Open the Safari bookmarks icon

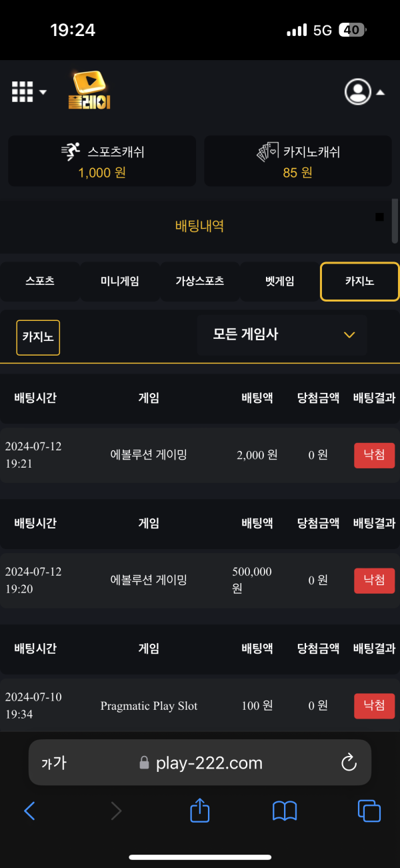[285, 811]
